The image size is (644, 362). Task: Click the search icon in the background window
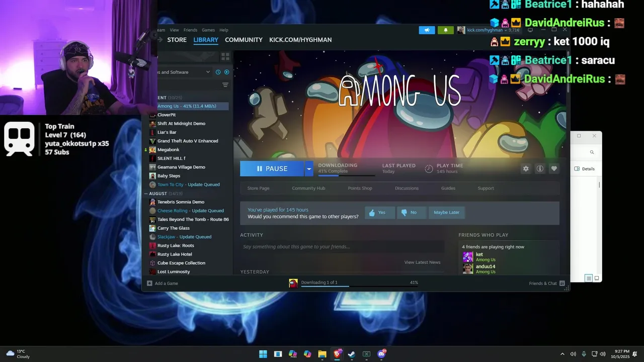592,152
